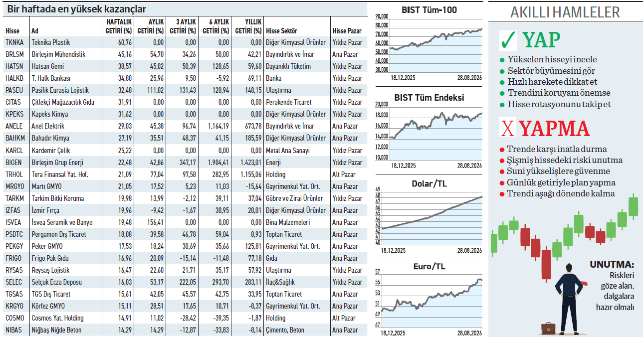
Task: Click the 'Bir haftada en yüksek kazançlar' title
Action: point(76,9)
